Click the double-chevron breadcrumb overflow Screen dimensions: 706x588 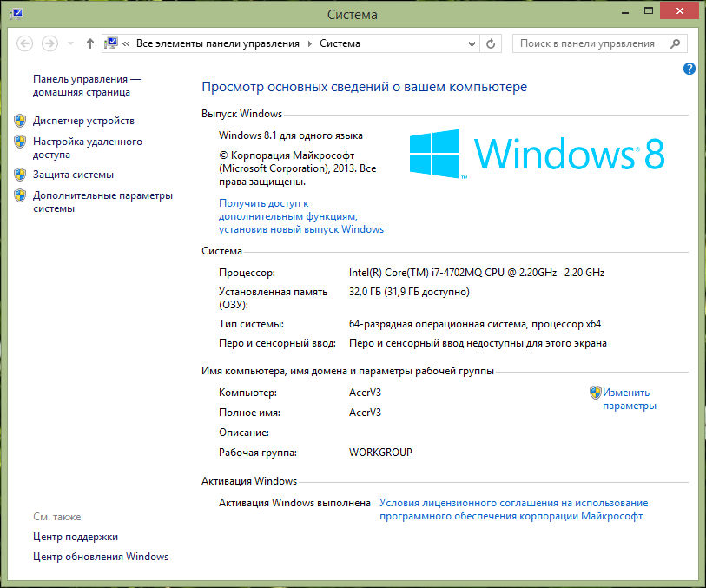(126, 43)
